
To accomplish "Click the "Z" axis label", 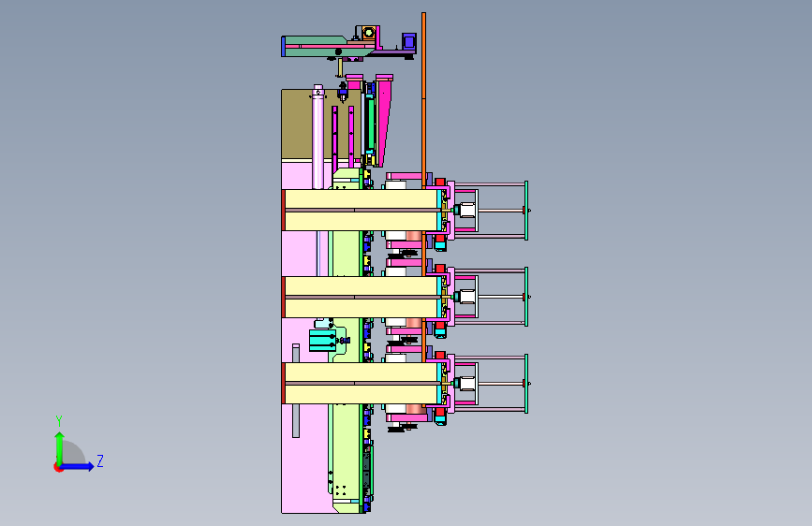I will coord(100,460).
